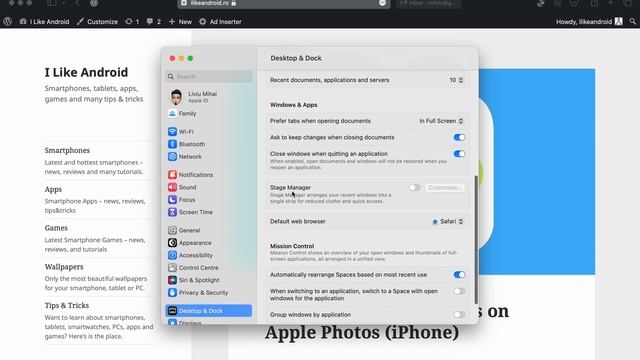Click the System Settings search field
This screenshot has height=360, width=640.
pyautogui.click(x=209, y=76)
